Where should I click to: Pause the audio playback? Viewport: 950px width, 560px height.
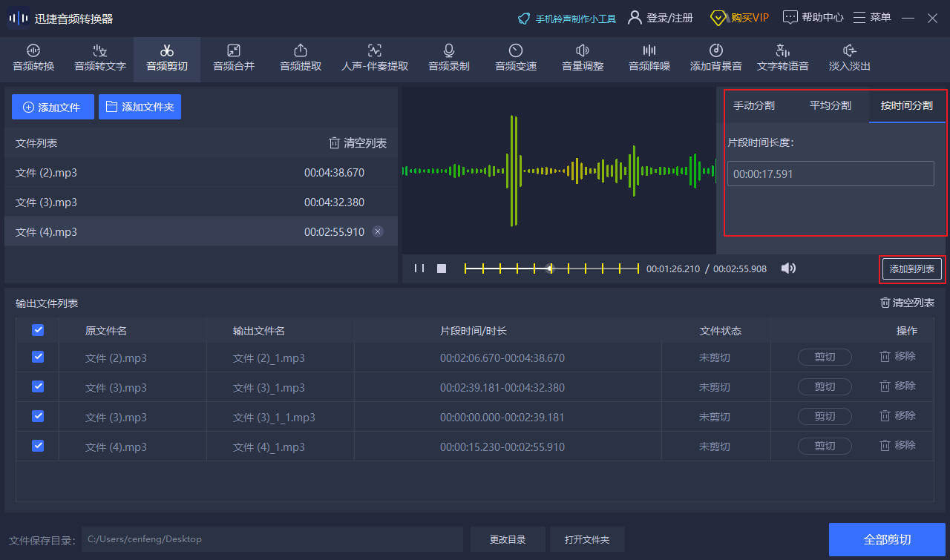click(419, 268)
